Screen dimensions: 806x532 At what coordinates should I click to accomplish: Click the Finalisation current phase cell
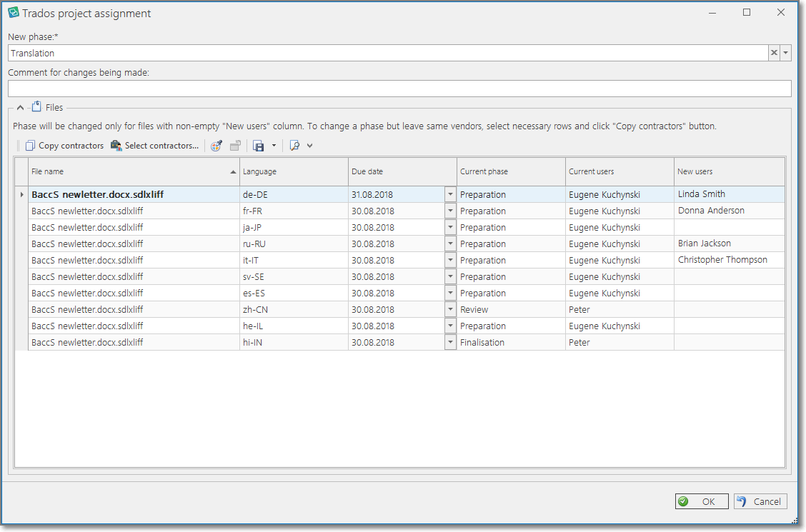click(511, 343)
